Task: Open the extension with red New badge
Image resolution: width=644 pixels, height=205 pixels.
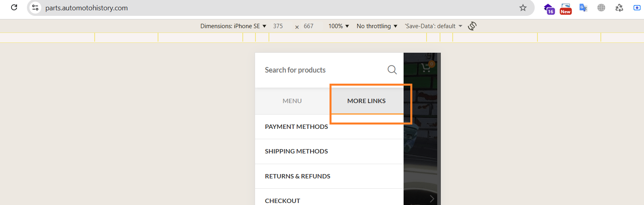Action: 566,8
